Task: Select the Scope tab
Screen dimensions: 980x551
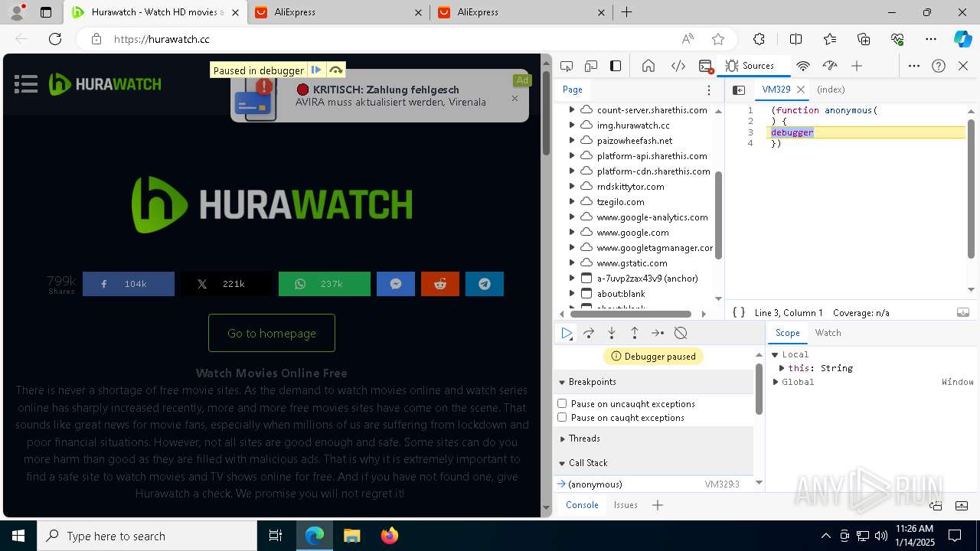Action: [x=787, y=333]
